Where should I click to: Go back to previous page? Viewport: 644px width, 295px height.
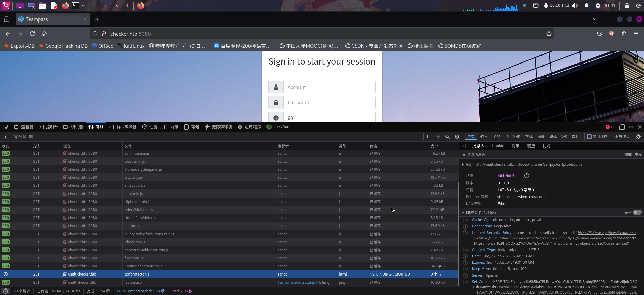pos(8,34)
